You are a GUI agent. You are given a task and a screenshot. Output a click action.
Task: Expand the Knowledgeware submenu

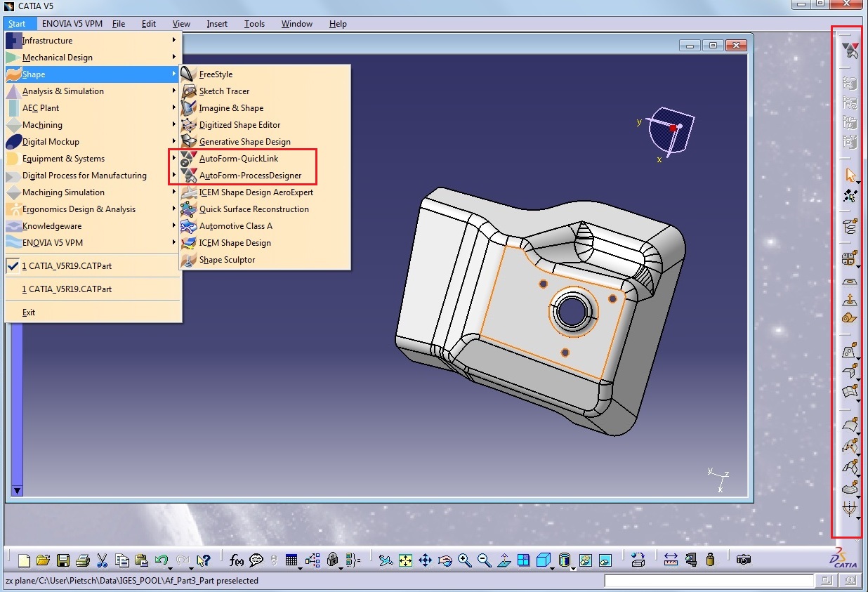click(93, 226)
